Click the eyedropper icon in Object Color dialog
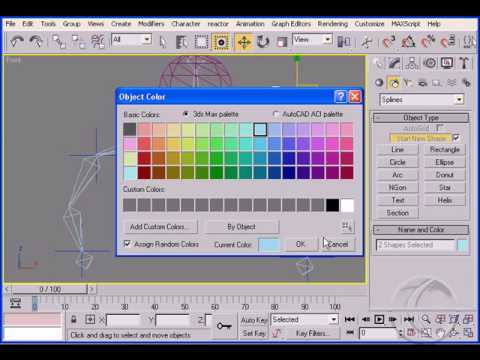The image size is (480, 360). 347,227
